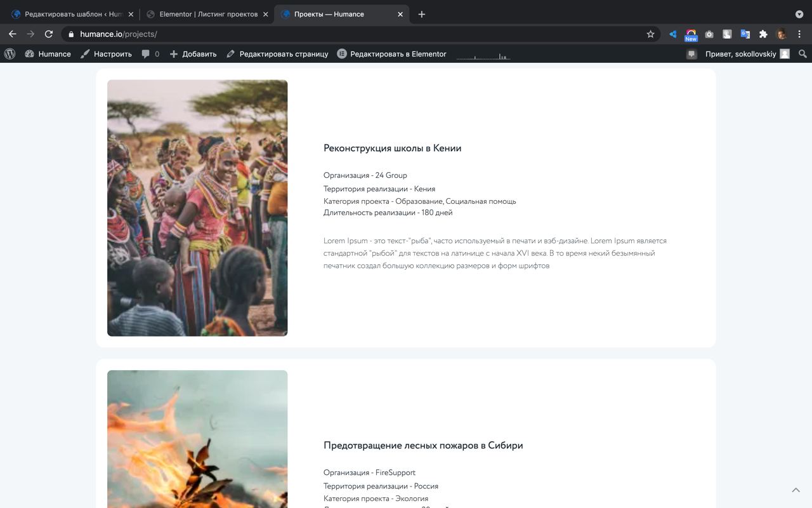
Task: Close the Проекты — Humance tab
Action: [400, 14]
